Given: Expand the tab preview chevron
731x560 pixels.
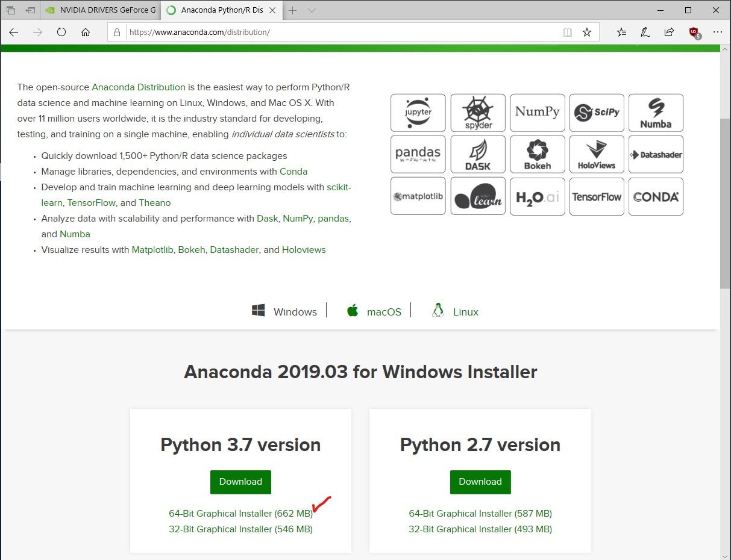Looking at the screenshot, I should click(x=312, y=10).
